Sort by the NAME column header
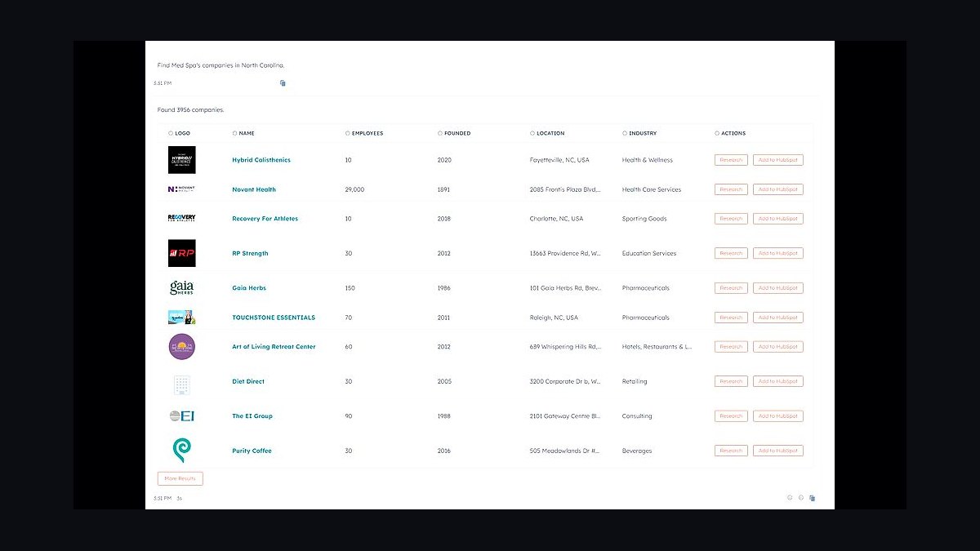This screenshot has width=980, height=551. 243,133
